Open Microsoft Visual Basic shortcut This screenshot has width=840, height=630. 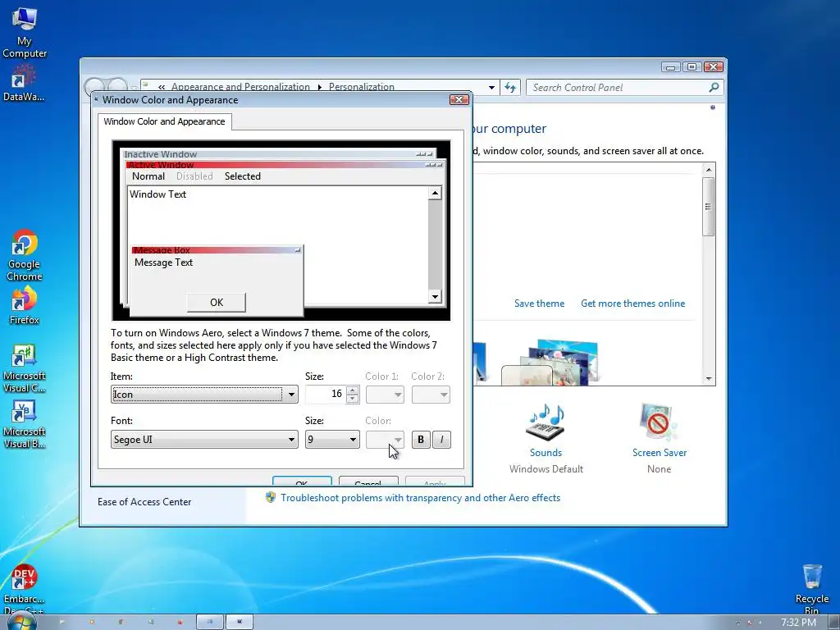click(x=24, y=424)
